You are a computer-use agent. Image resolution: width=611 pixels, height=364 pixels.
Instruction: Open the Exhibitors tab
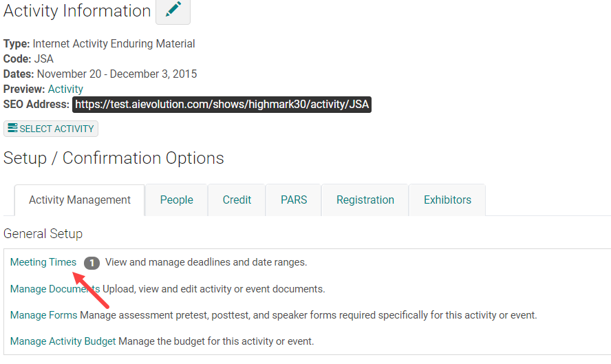click(447, 200)
